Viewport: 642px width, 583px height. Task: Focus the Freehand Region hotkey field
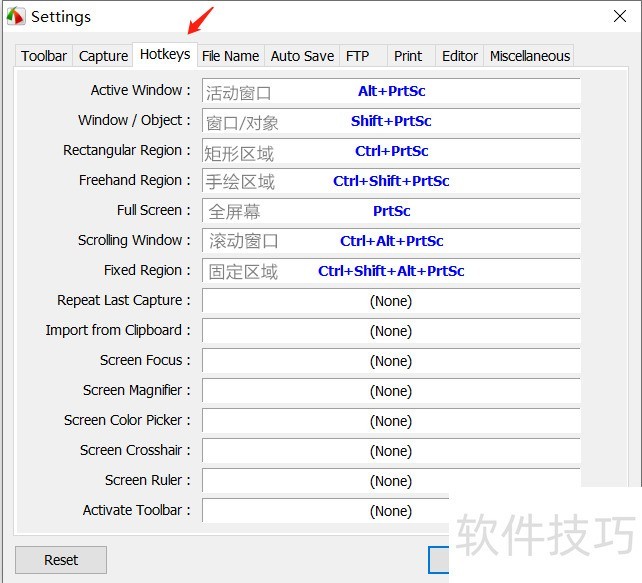click(x=391, y=181)
